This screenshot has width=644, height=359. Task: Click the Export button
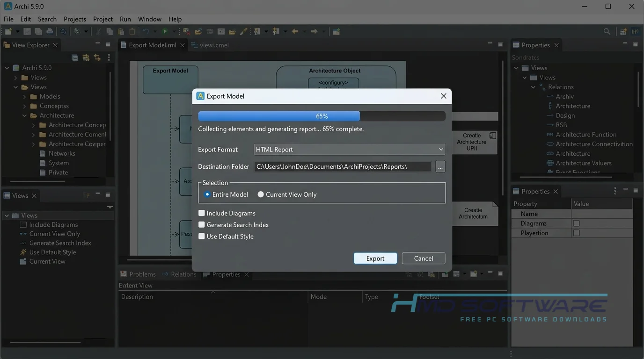pos(375,258)
